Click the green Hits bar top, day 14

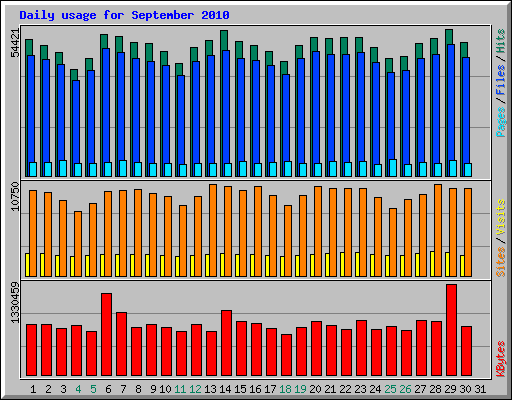coord(224,40)
